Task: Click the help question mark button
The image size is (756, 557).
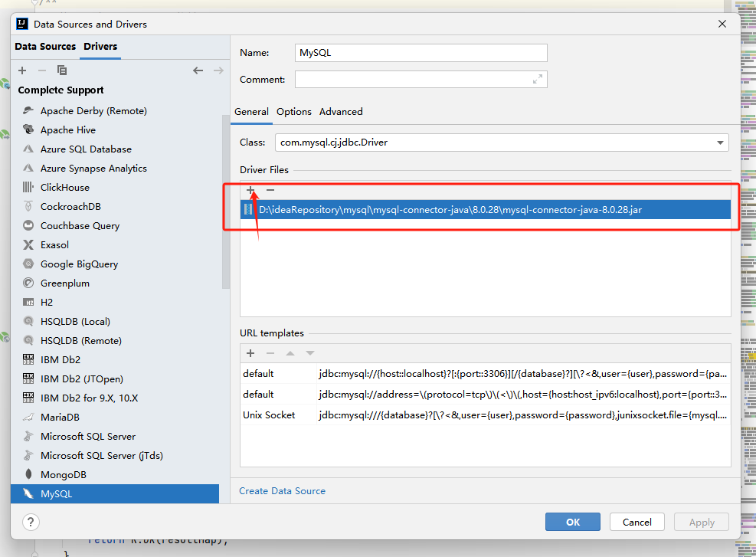Action: (31, 523)
